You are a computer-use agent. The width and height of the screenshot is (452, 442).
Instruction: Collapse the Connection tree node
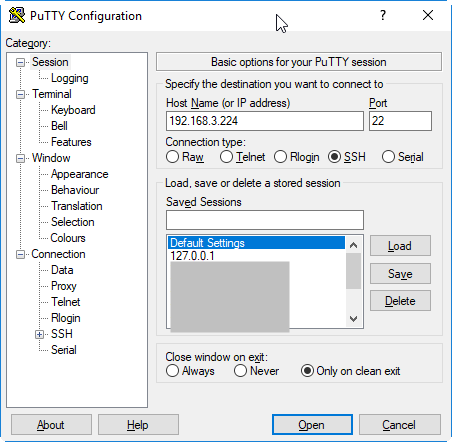click(x=20, y=255)
